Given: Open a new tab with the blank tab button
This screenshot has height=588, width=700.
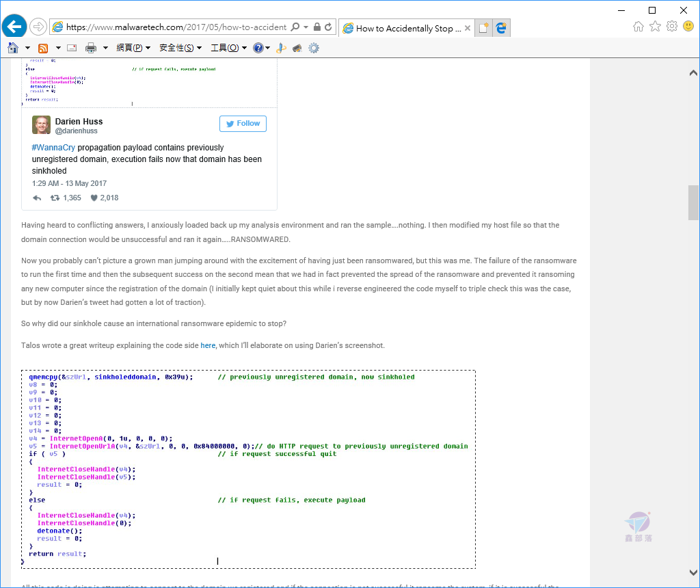Looking at the screenshot, I should 483,28.
